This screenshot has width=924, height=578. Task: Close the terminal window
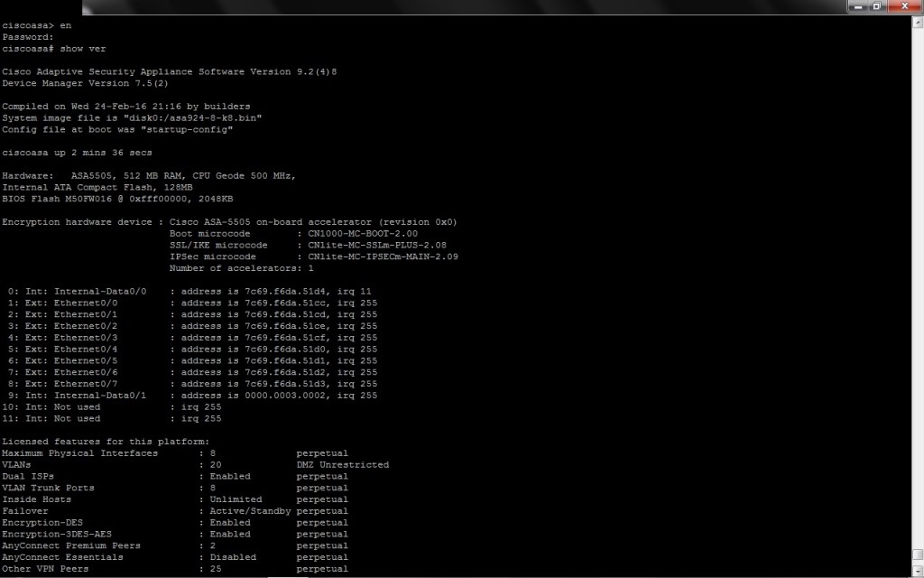click(904, 6)
